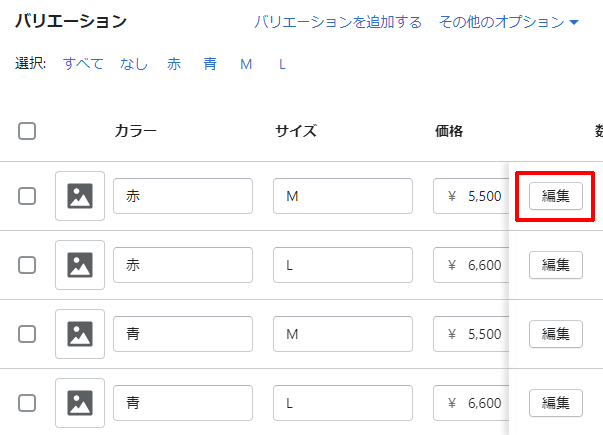
Task: Toggle the select-all checkbox in header row
Action: (27, 131)
